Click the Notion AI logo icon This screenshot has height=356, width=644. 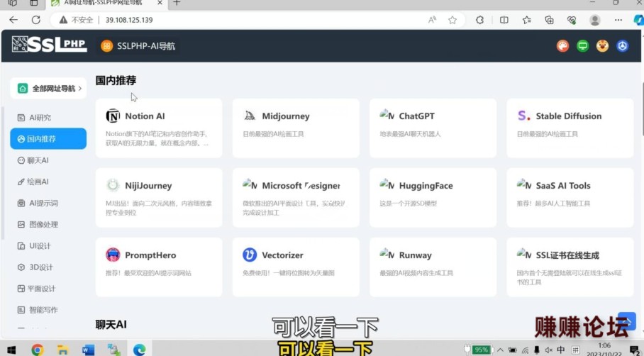pos(113,116)
